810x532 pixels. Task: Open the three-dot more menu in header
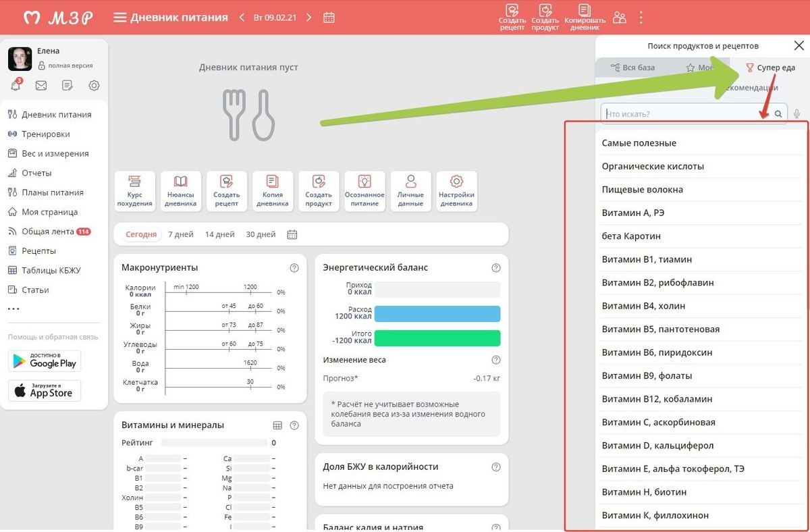(x=641, y=18)
